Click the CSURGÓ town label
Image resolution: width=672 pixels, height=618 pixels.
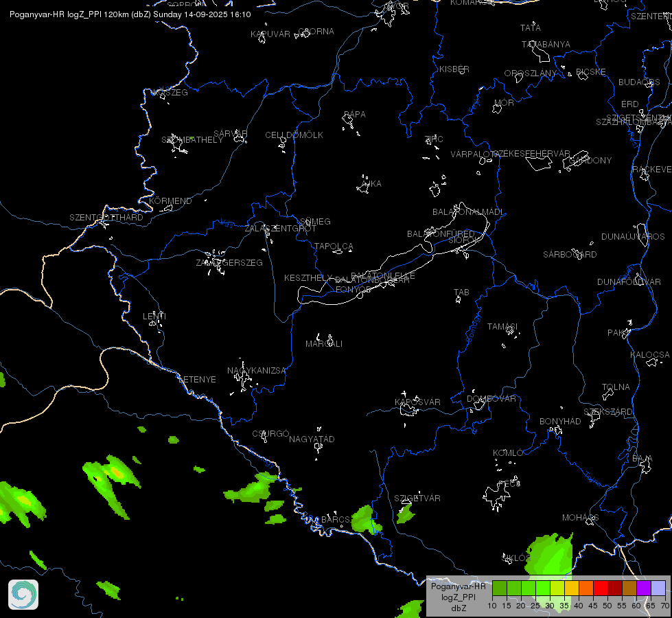tap(270, 434)
